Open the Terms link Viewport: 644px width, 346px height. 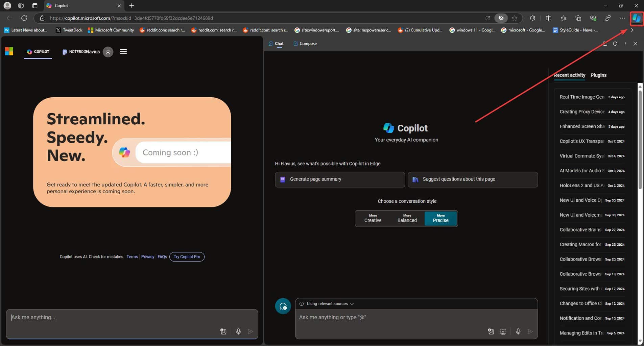point(132,257)
